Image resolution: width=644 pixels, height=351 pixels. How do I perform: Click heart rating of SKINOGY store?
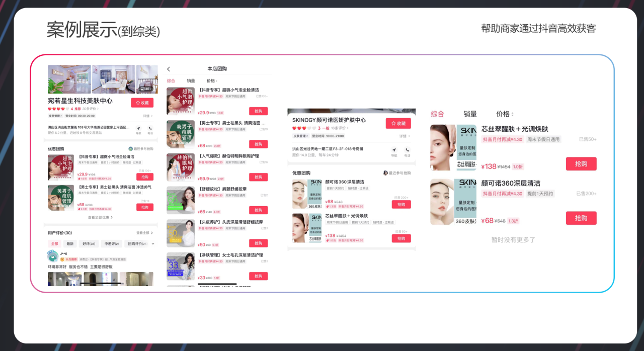pos(303,128)
